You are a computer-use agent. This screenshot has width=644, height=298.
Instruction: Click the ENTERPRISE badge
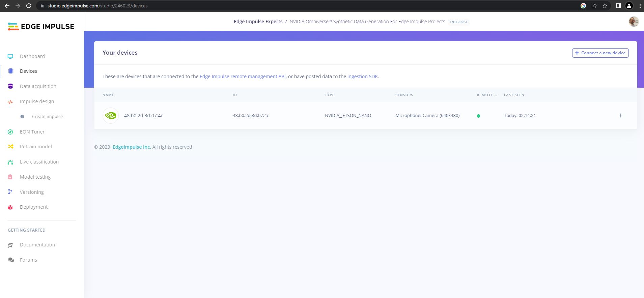tap(459, 22)
